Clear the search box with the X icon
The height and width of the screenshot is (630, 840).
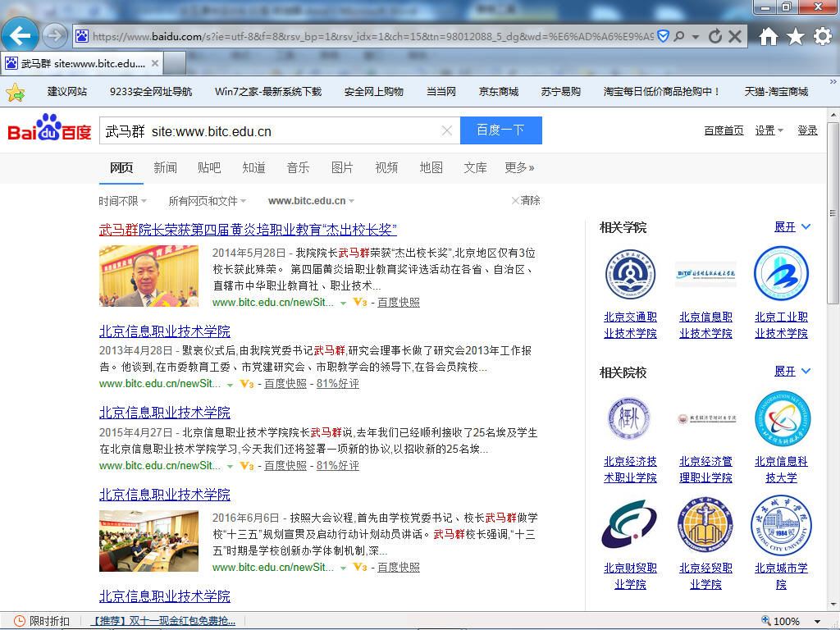click(x=447, y=130)
